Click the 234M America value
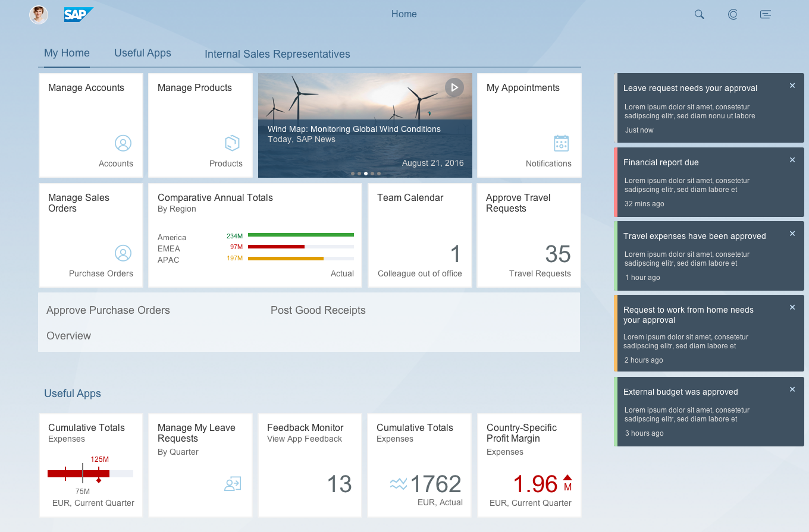Image resolution: width=809 pixels, height=532 pixels. pyautogui.click(x=234, y=236)
